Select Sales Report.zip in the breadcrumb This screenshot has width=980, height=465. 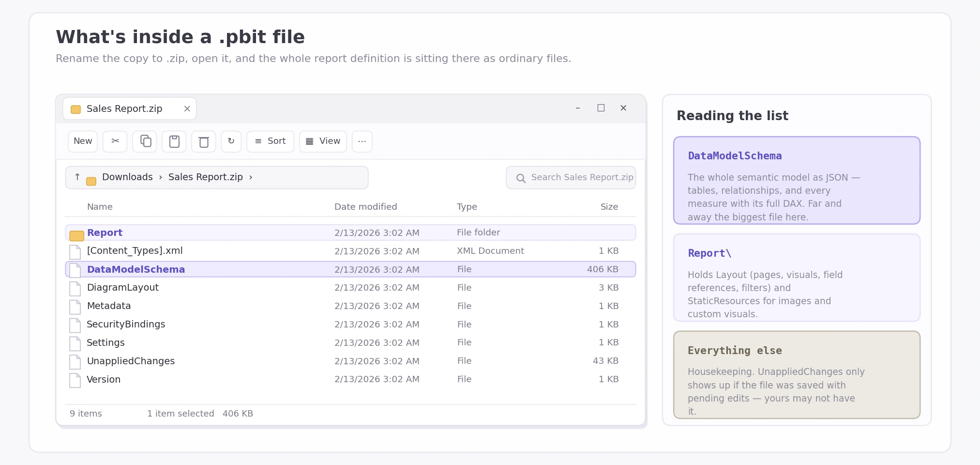point(206,177)
